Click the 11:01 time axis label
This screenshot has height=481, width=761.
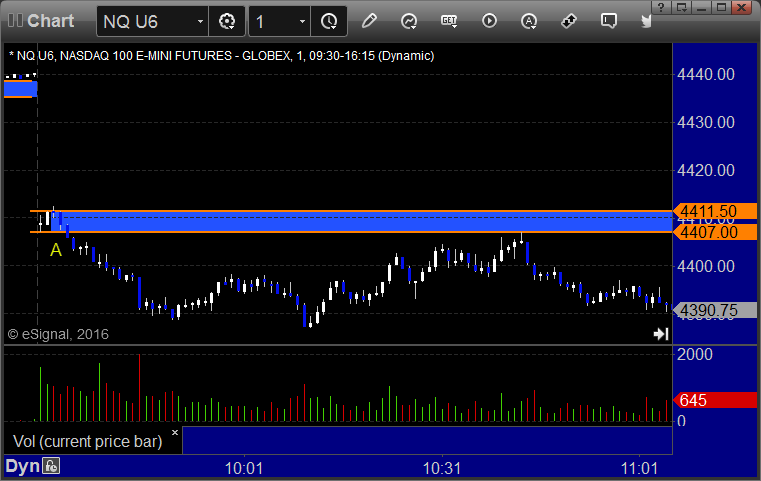click(x=640, y=468)
